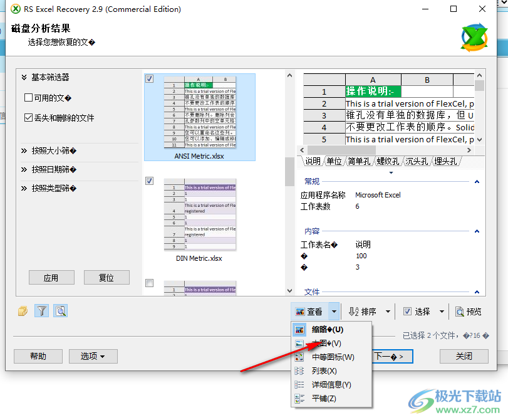Switch to the 说明 sheet tab
This screenshot has width=508, height=420.
313,161
